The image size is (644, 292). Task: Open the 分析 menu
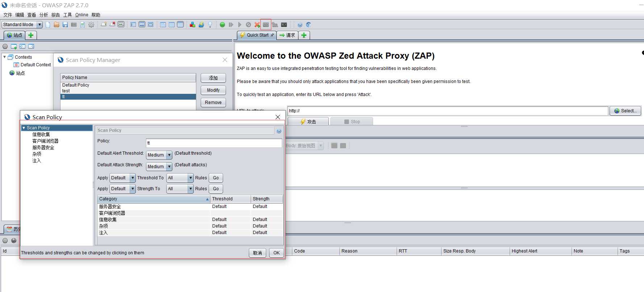(43, 15)
